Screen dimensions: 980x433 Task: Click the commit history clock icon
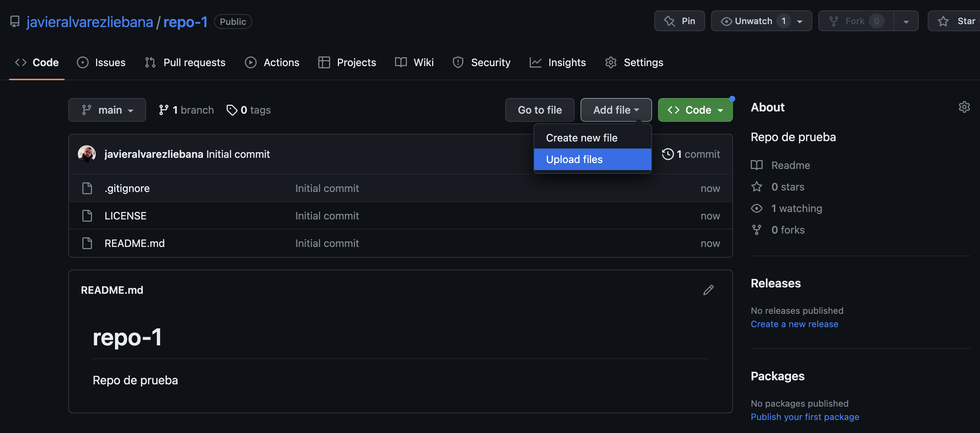pyautogui.click(x=668, y=154)
